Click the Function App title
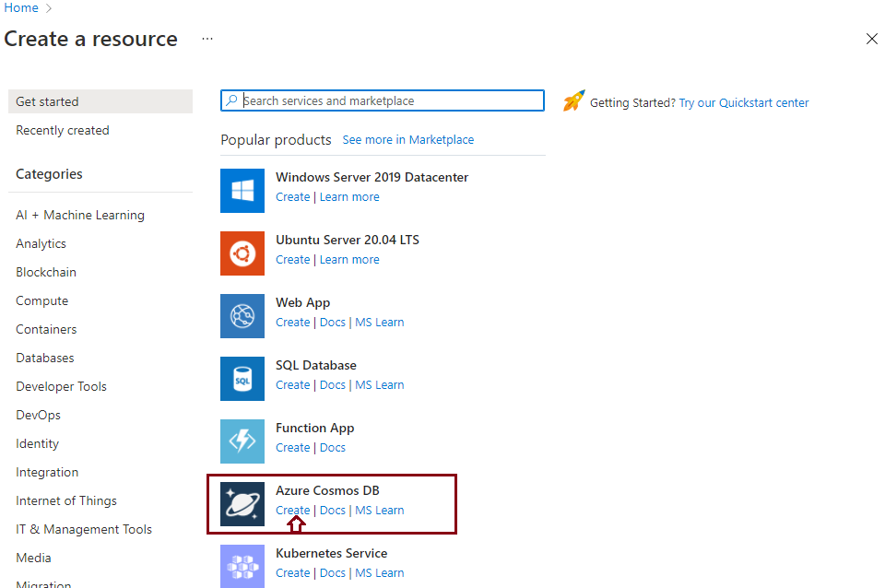 (x=315, y=429)
